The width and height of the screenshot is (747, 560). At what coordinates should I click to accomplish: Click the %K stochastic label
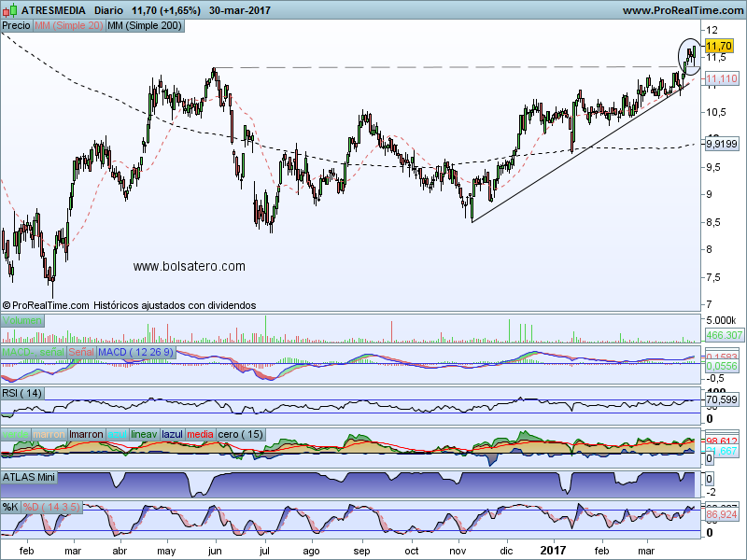[x=10, y=507]
